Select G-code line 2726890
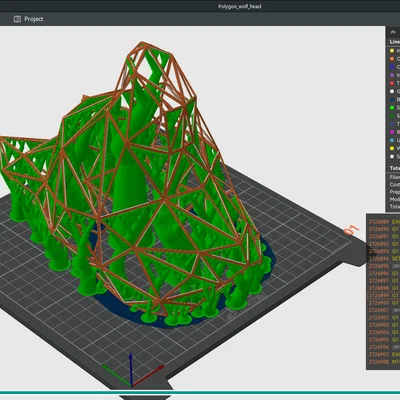Image resolution: width=400 pixels, height=400 pixels. point(383,229)
